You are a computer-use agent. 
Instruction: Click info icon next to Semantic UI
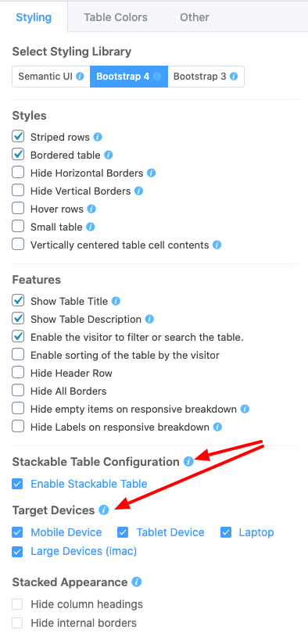point(81,77)
